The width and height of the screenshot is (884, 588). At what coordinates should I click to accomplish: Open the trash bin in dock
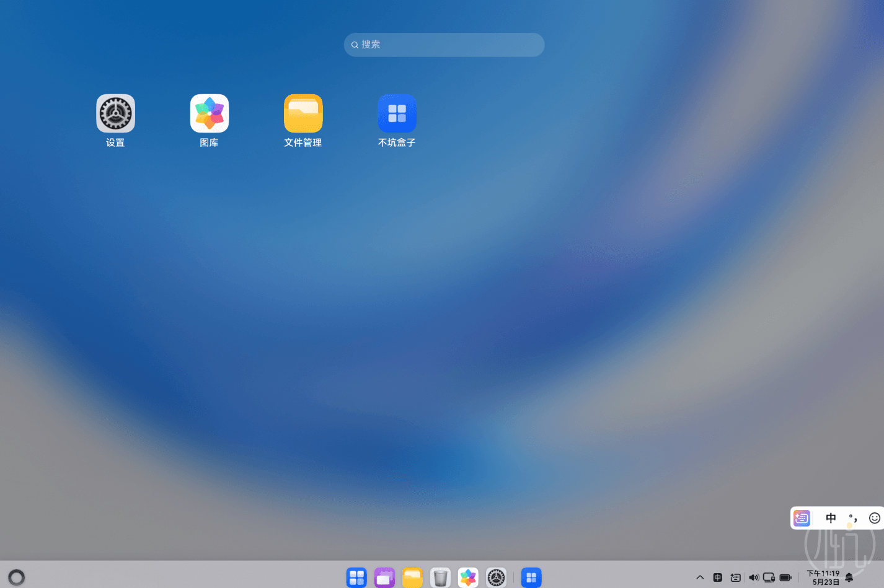point(440,577)
